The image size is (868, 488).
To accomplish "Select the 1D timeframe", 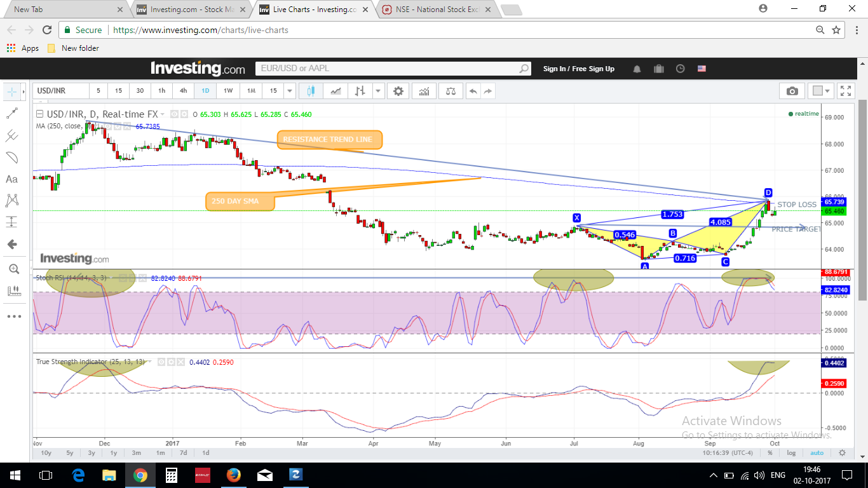I will (205, 91).
